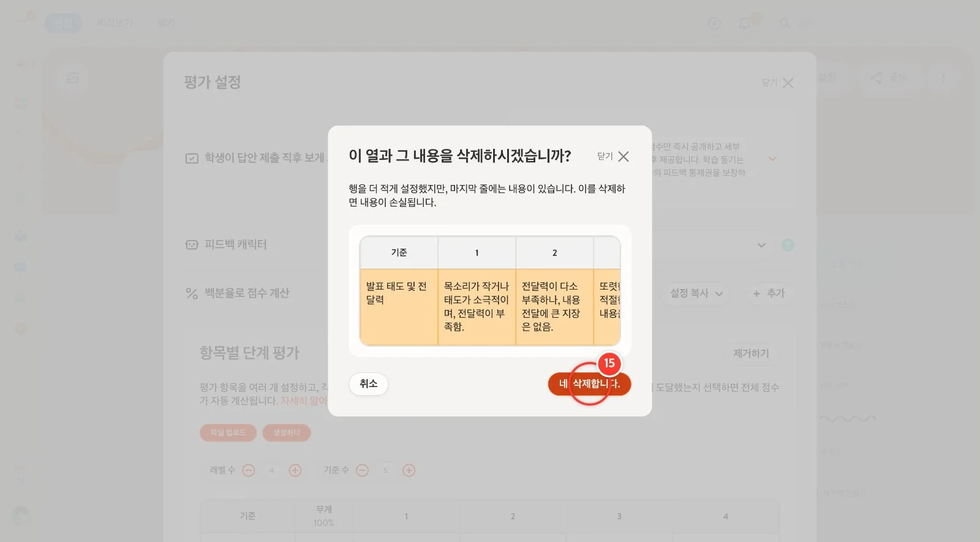Click the preview cell starting with 목소리가 작거나

click(477, 307)
